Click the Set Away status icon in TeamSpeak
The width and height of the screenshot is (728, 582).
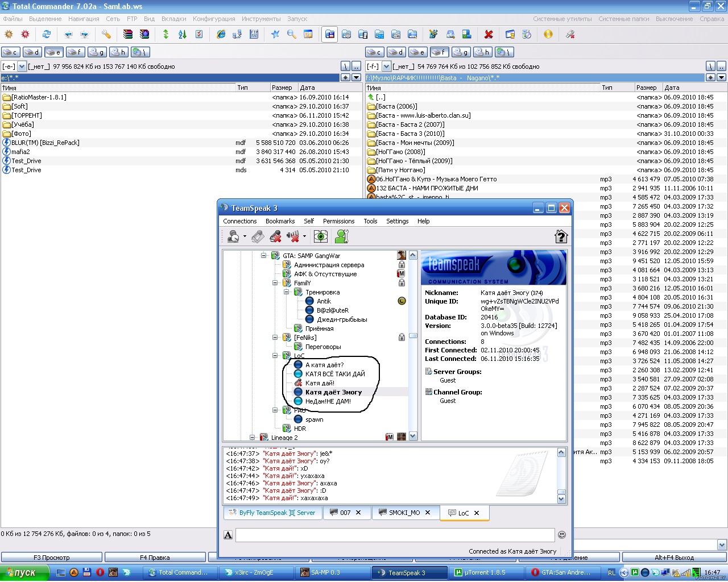[x=233, y=236]
